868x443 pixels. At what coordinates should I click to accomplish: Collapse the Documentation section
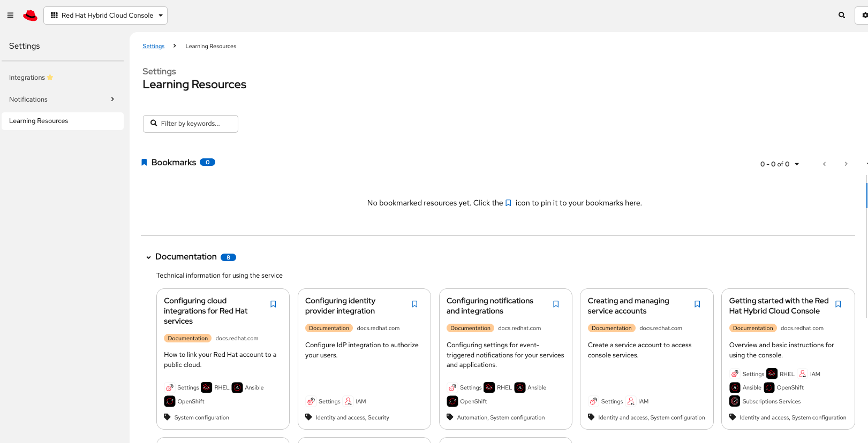148,257
